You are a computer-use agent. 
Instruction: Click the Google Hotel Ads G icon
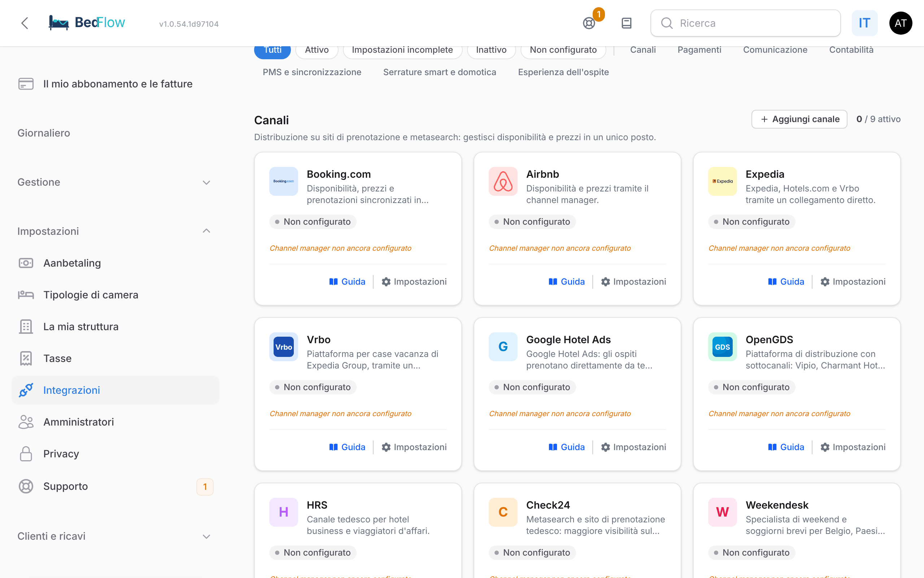click(x=503, y=347)
